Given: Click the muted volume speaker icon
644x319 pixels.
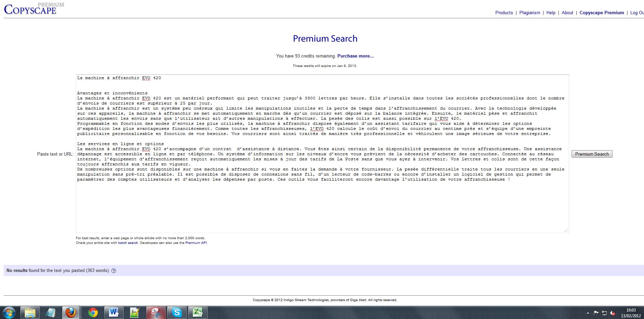Looking at the screenshot, I should tap(613, 313).
